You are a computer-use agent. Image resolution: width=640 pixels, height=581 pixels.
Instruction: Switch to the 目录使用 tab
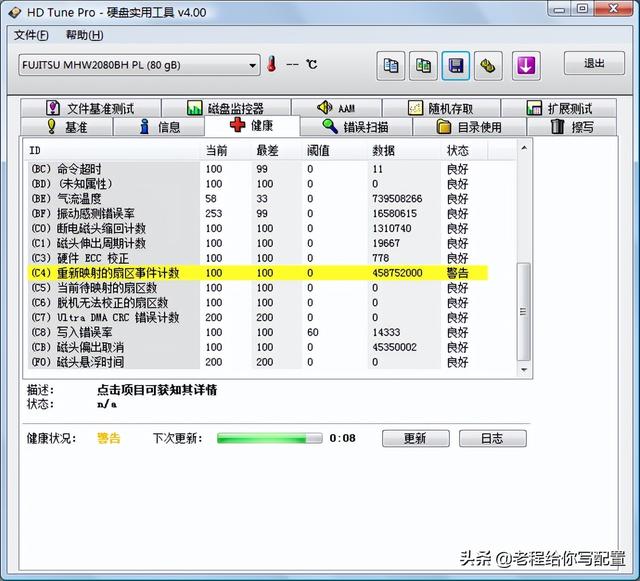pos(469,127)
